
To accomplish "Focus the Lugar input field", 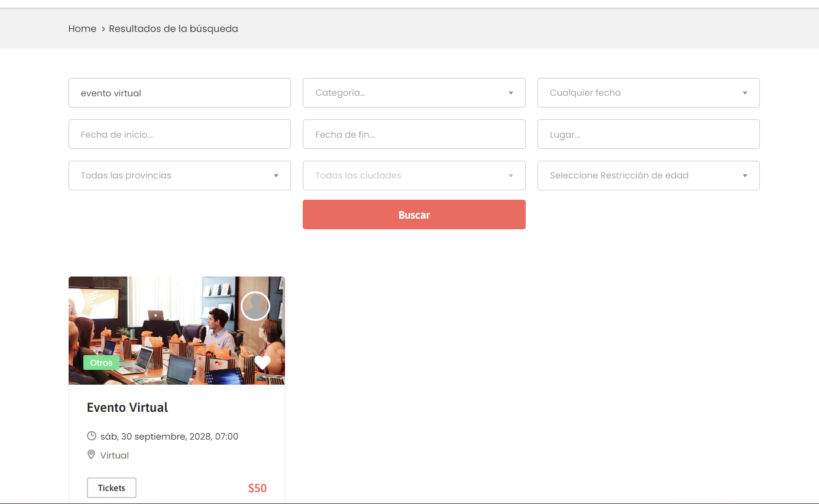I will click(648, 134).
